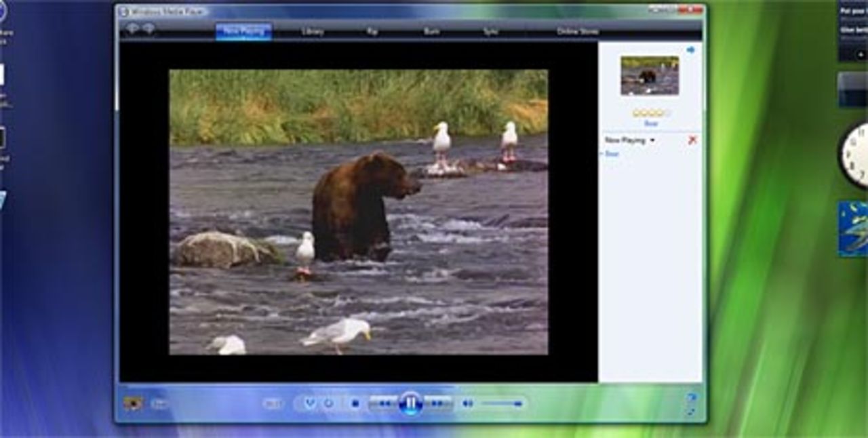Open the Sync tab

pos(490,31)
